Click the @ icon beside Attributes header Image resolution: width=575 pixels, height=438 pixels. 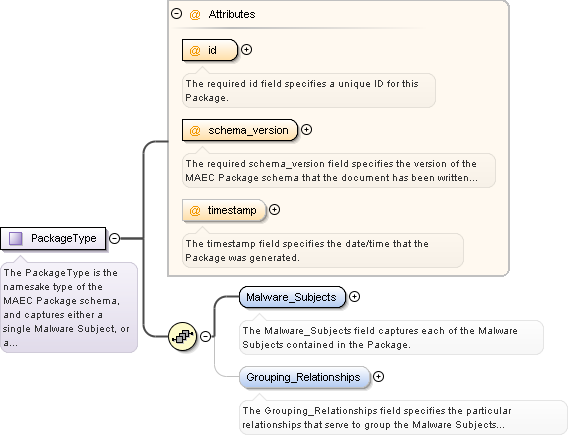tap(195, 14)
